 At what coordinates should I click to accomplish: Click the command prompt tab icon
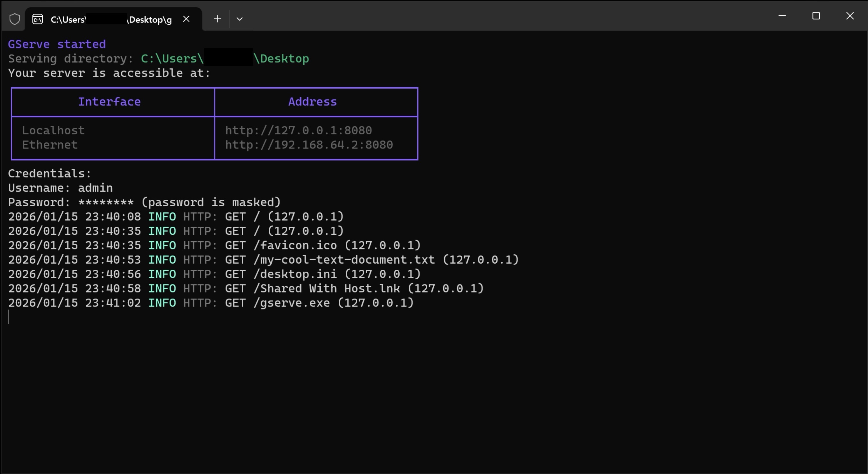tap(38, 19)
